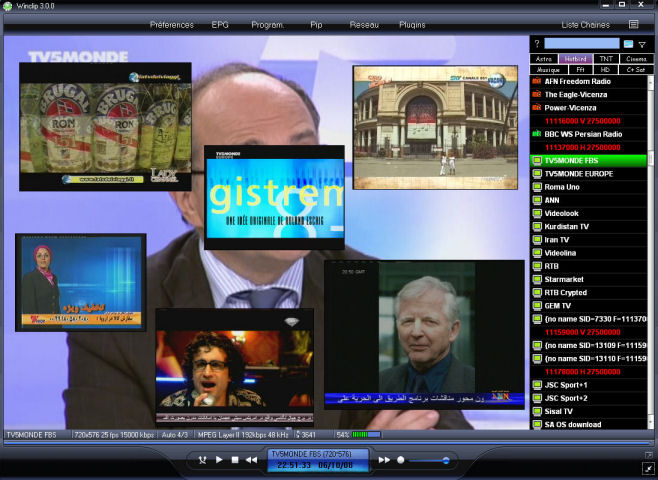Select channel with no name SID=7330

588,319
